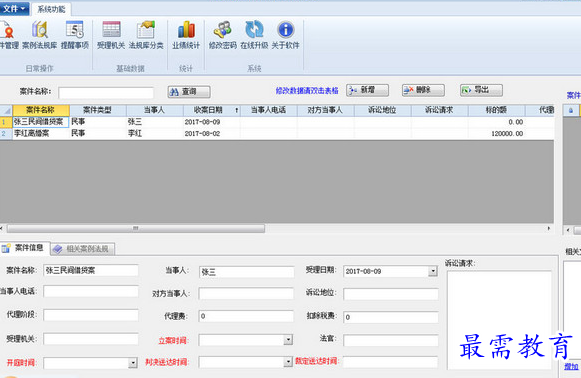
Task: Edit the 受理机关 field
Action: click(x=91, y=339)
